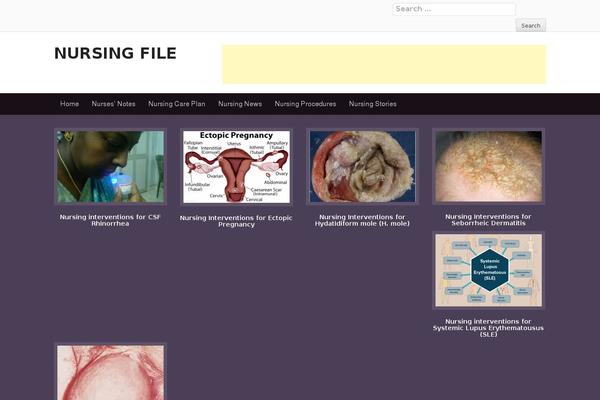This screenshot has height=400, width=600.
Task: Click the yellow advertisement banner
Action: 384,64
